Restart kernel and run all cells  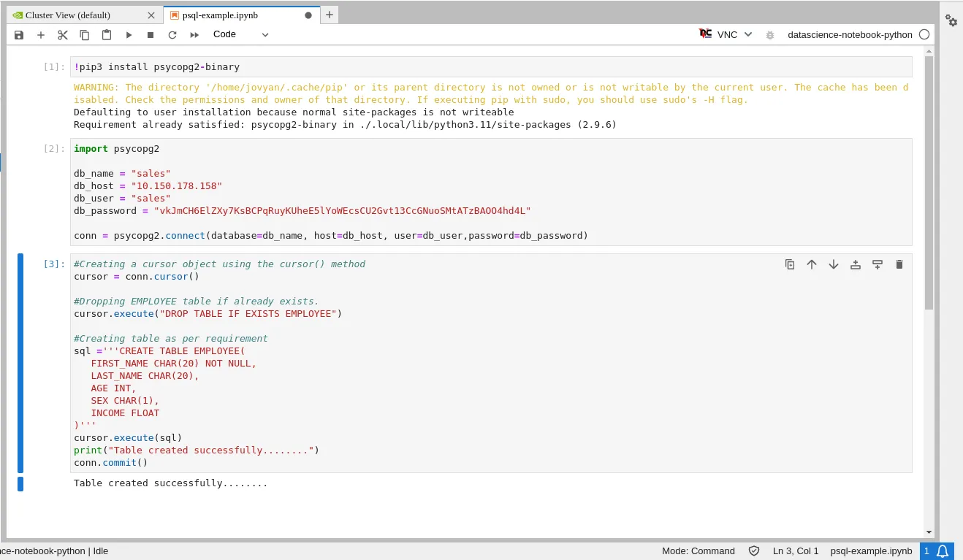(194, 35)
